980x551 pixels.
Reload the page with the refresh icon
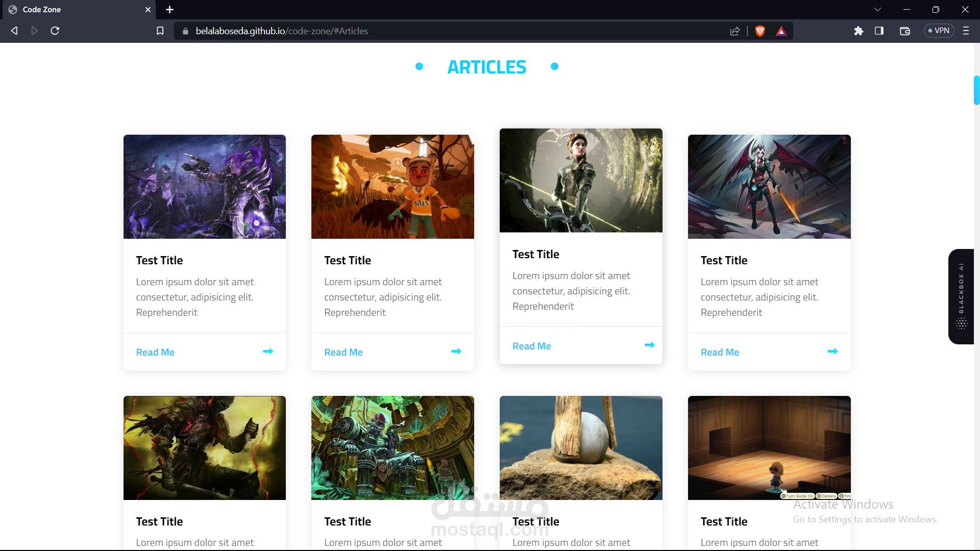click(55, 31)
